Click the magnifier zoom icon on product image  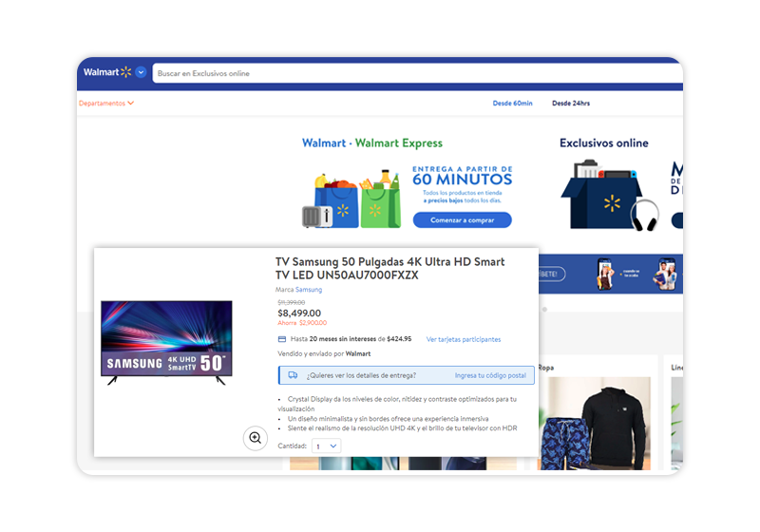[255, 438]
